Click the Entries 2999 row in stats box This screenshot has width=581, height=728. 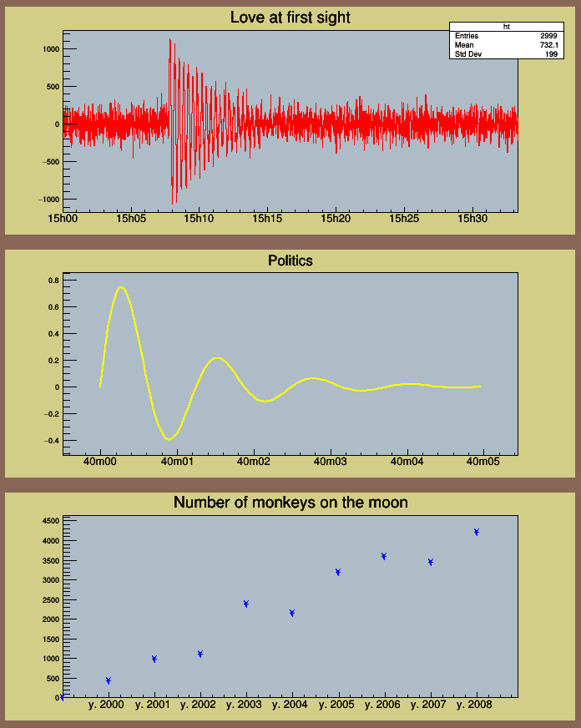506,36
